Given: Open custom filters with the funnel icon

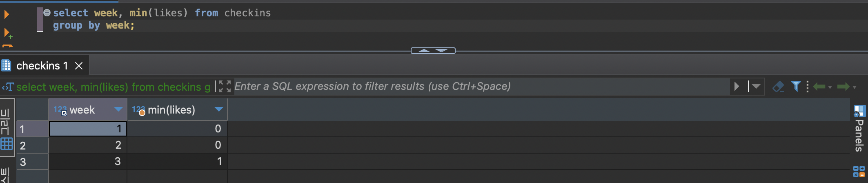Looking at the screenshot, I should 795,86.
